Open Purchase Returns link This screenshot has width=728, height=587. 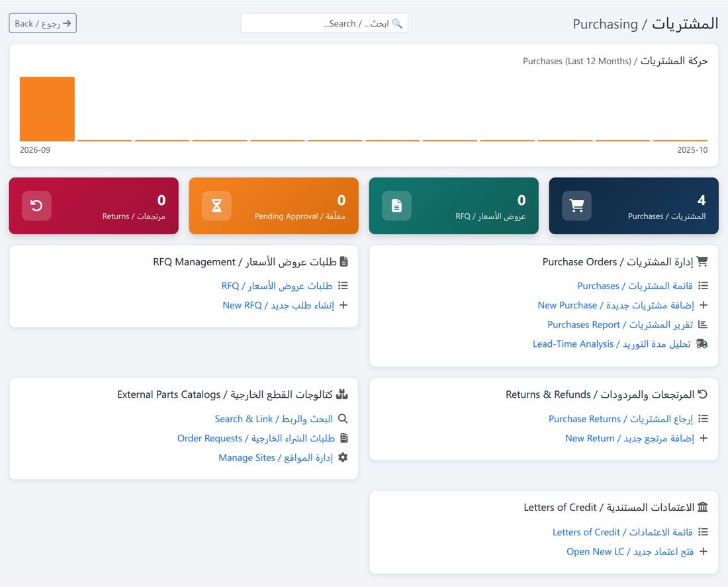620,419
